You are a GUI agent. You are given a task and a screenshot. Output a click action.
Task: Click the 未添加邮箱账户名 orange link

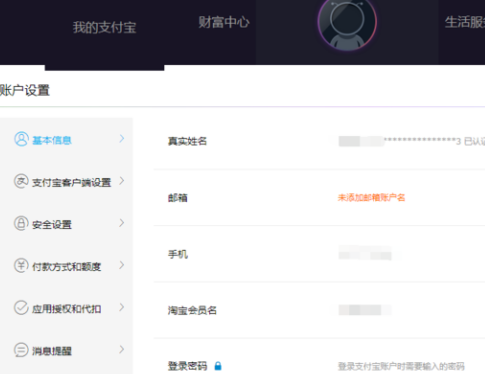pos(371,198)
